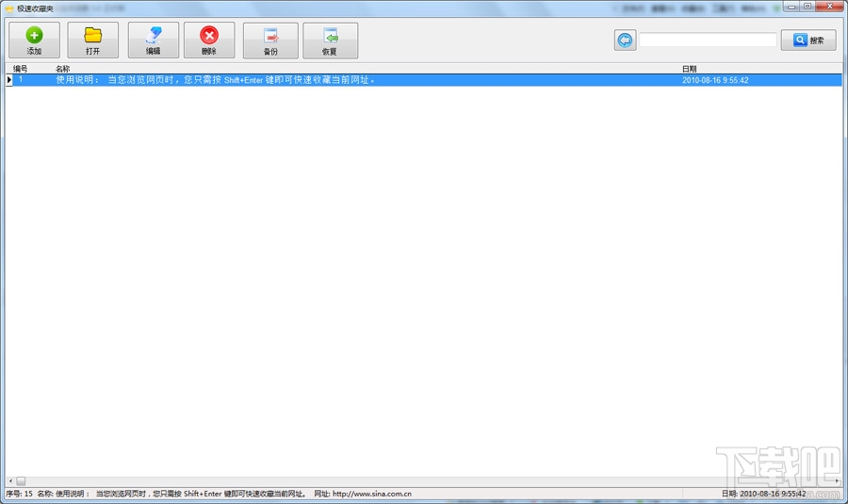Click the row indicator arrow of row 1
Viewport: 848px width, 504px height.
click(8, 80)
